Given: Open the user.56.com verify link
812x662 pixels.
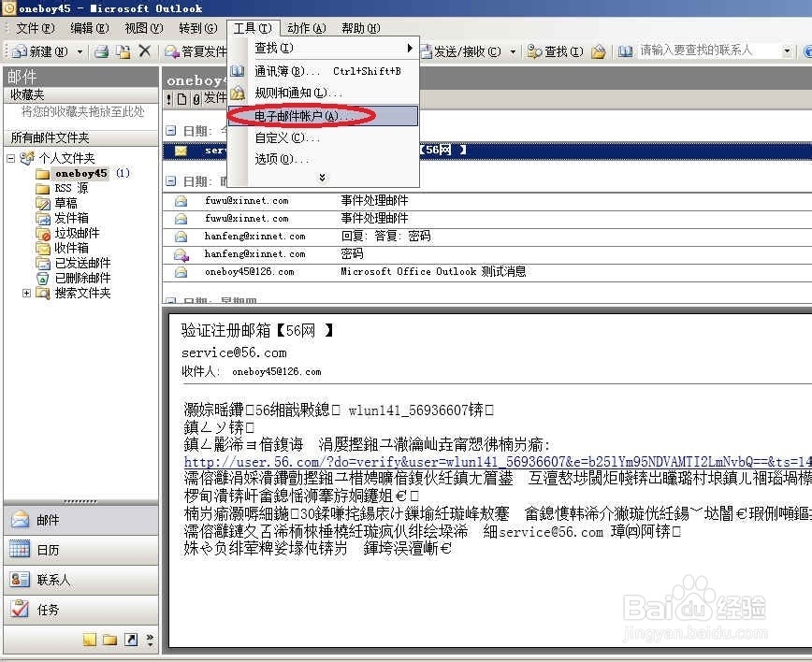Looking at the screenshot, I should 497,461.
